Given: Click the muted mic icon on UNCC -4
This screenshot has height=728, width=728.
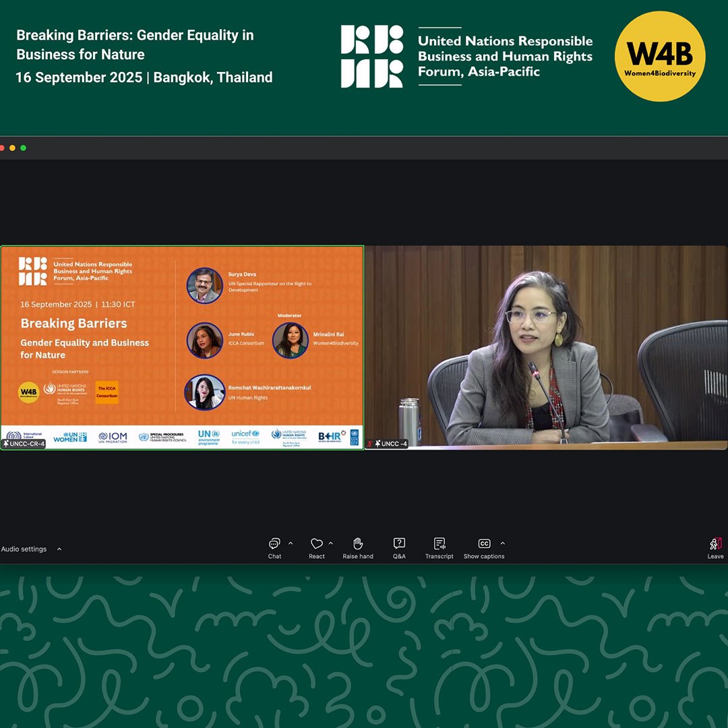Looking at the screenshot, I should tap(369, 444).
